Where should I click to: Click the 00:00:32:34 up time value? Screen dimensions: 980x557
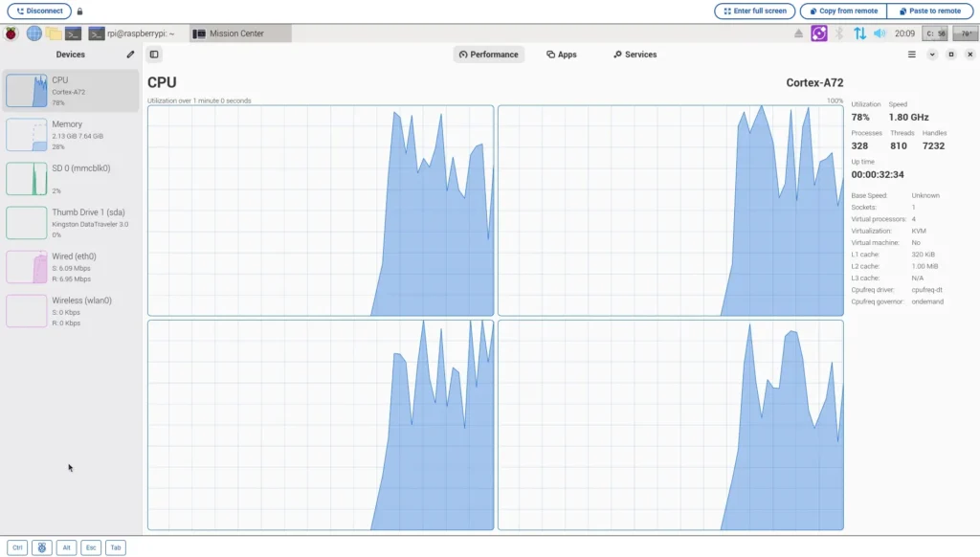pyautogui.click(x=878, y=174)
